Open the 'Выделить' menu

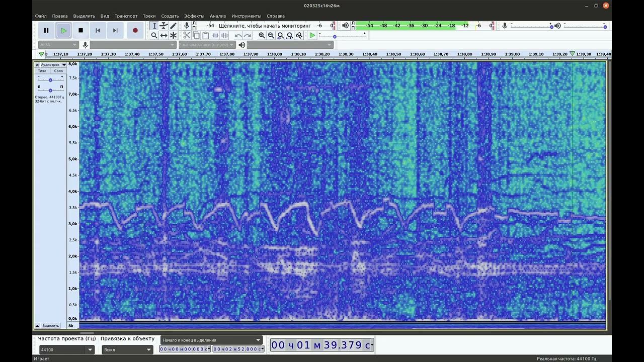(x=84, y=16)
